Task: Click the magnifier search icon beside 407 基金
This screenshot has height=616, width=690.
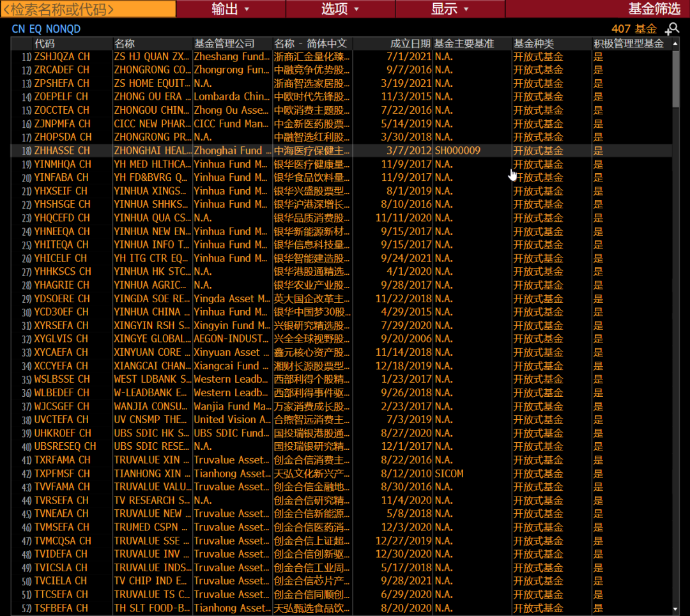Action: tap(672, 29)
